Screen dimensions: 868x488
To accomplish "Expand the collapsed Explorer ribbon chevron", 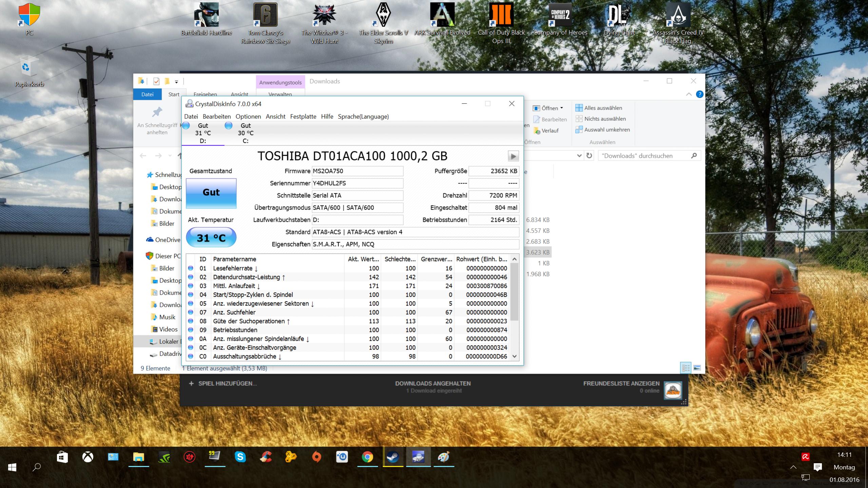I will click(689, 94).
